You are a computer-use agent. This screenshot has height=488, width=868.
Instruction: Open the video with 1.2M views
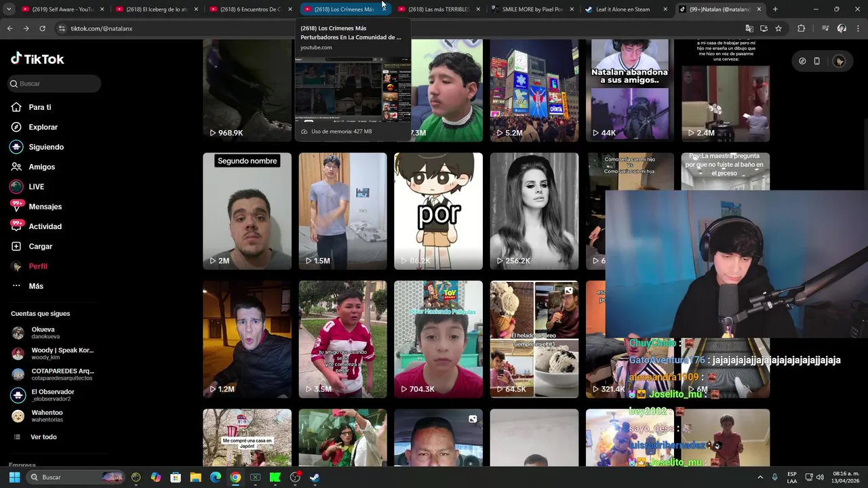(x=247, y=340)
